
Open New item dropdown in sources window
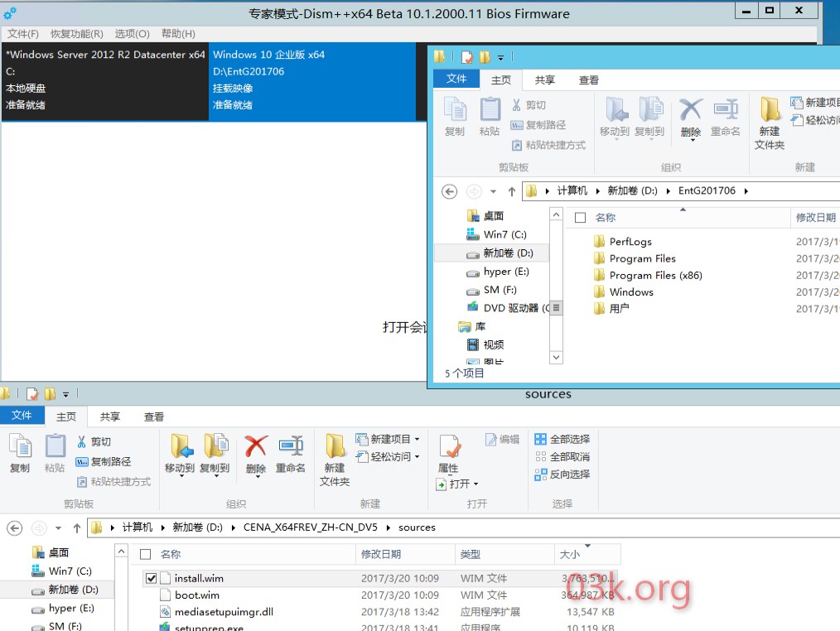[388, 439]
